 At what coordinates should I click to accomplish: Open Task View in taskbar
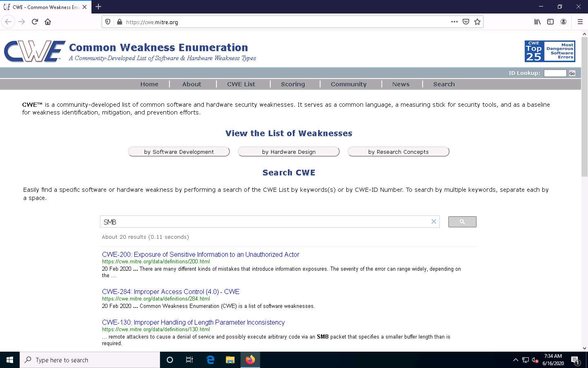point(189,360)
